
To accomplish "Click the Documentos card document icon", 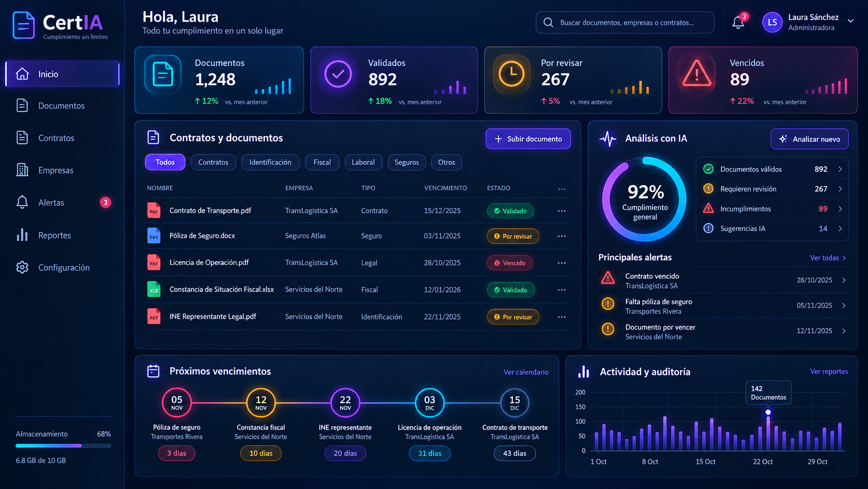I will 162,74.
